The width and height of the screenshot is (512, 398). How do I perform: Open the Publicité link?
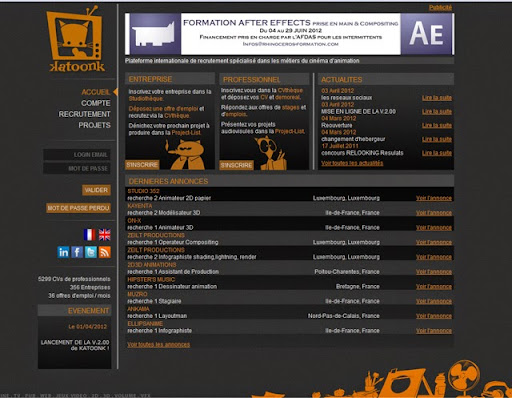coord(440,7)
